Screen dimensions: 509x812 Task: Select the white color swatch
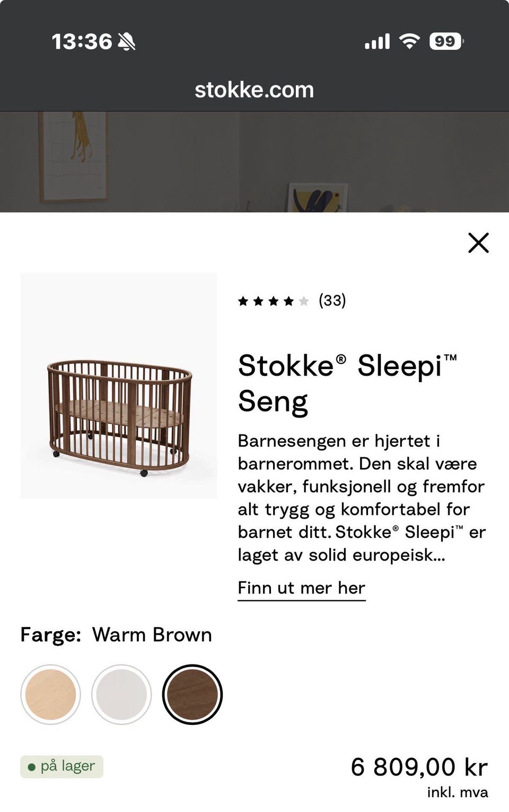tap(121, 694)
